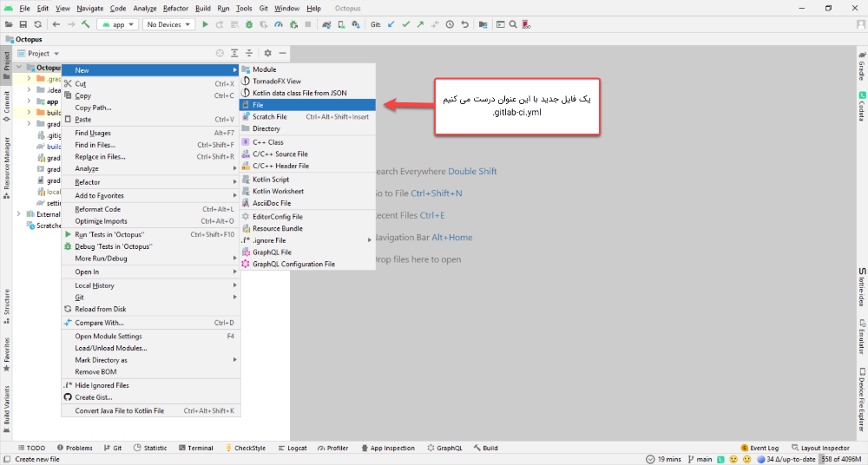Screen dimensions: 868x465
Task: Open the Refactor menu in menu bar
Action: tap(175, 9)
